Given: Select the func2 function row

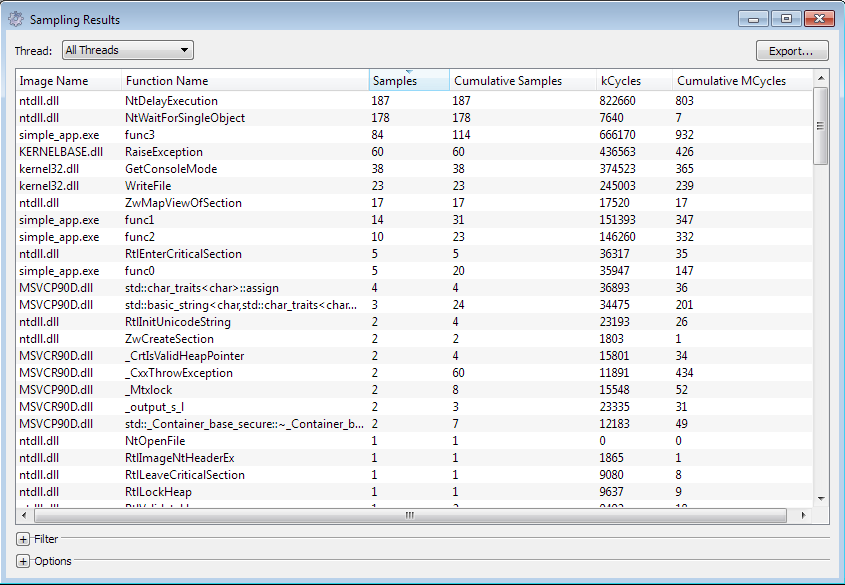Looking at the screenshot, I should coord(414,237).
